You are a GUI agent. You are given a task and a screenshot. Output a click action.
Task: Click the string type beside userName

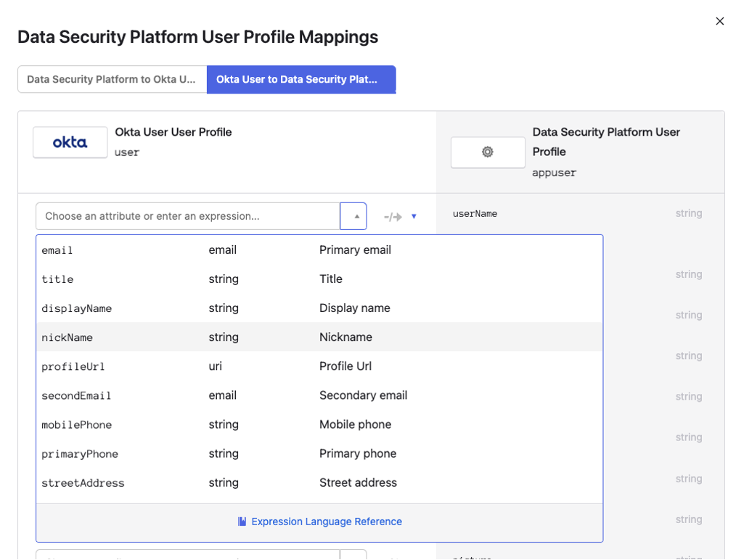(x=689, y=213)
